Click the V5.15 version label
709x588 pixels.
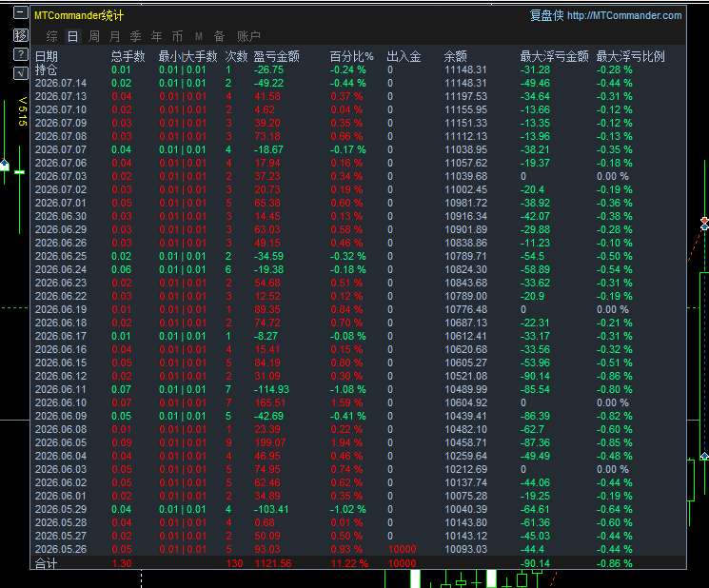coord(23,111)
